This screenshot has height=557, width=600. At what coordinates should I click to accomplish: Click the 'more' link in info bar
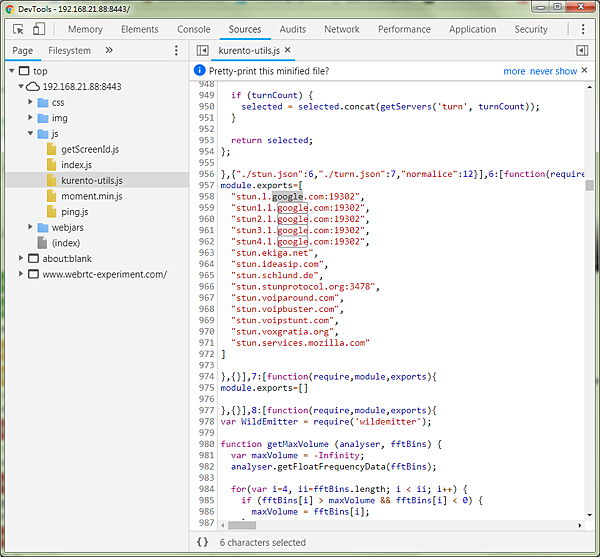(x=514, y=71)
